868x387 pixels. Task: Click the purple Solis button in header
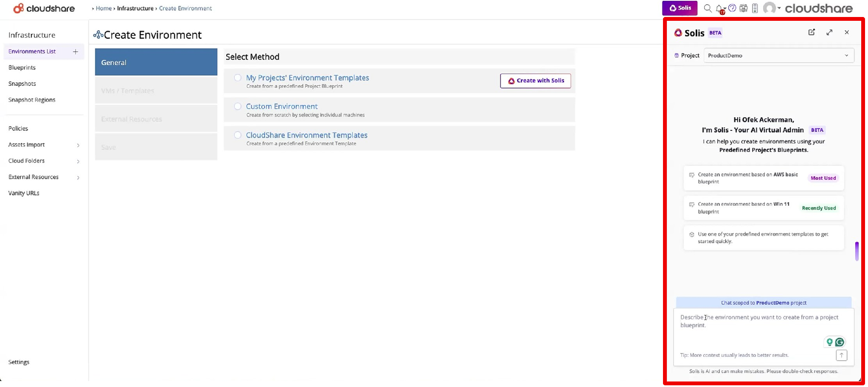point(680,8)
